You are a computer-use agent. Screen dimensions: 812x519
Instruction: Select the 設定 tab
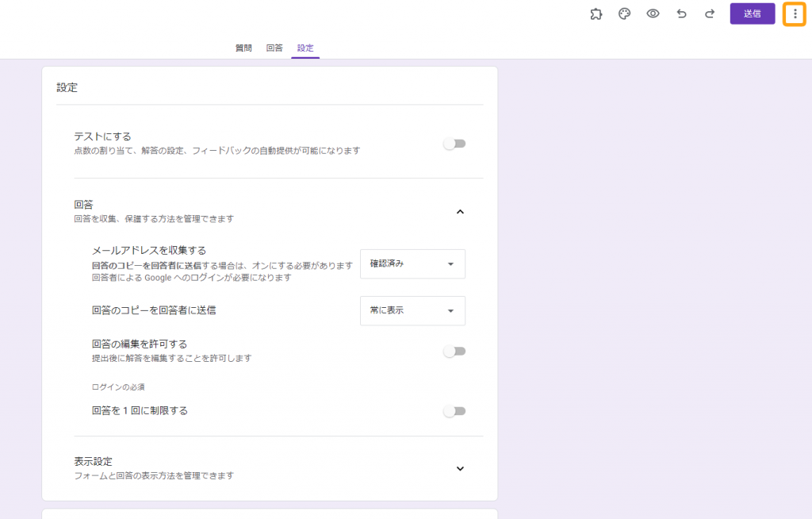click(305, 48)
